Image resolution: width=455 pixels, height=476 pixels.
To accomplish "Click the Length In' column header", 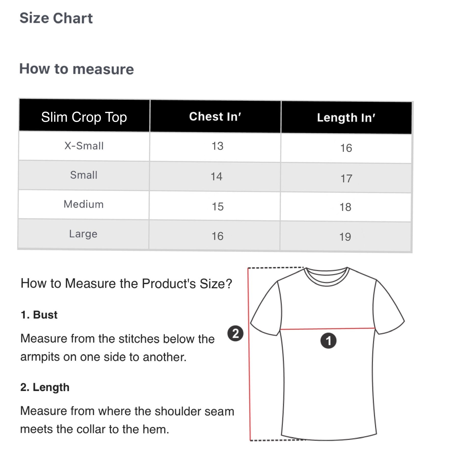I will tap(346, 118).
